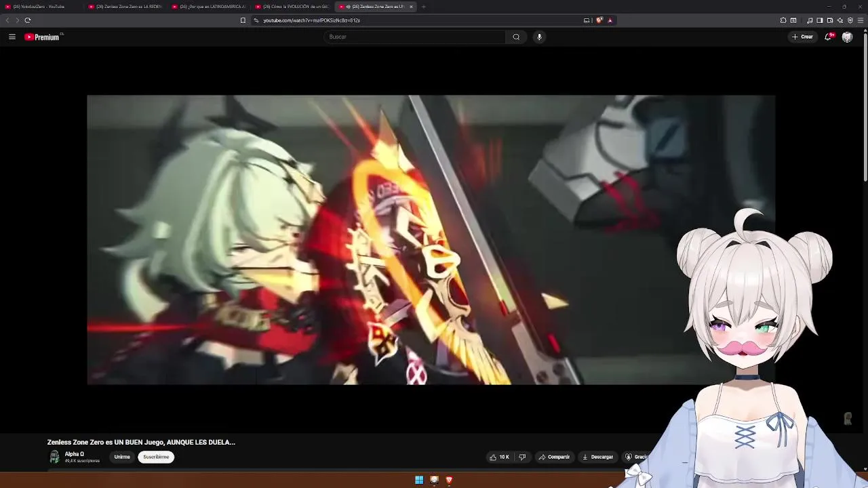Reload the page in browser

[28, 20]
